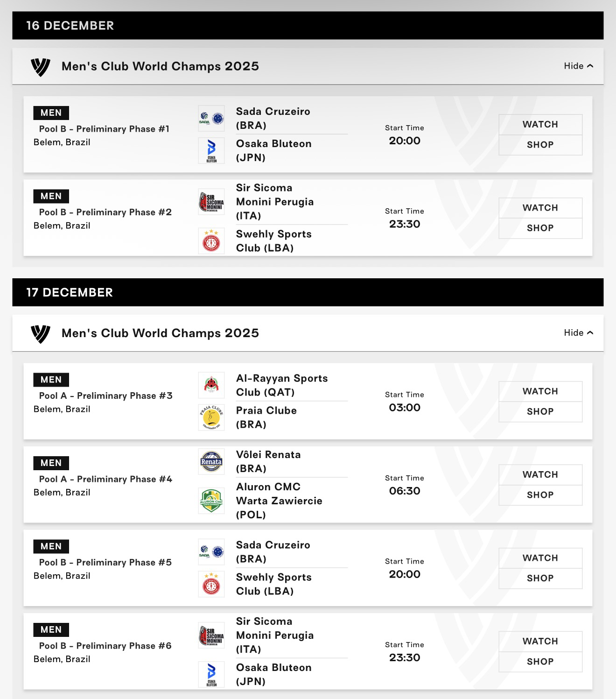Open Shop for Preliminary Phase #2 match
Viewport: 616px width, 699px height.
[x=540, y=228]
